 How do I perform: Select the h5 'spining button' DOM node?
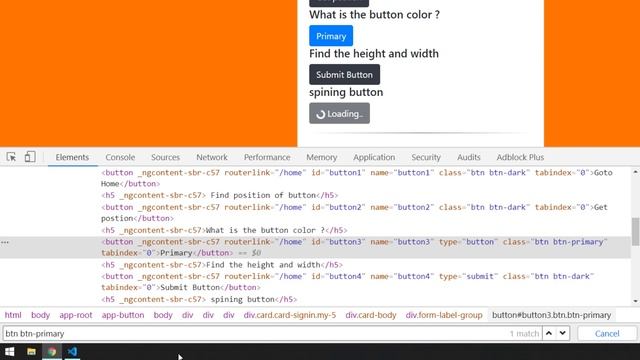pyautogui.click(x=199, y=299)
